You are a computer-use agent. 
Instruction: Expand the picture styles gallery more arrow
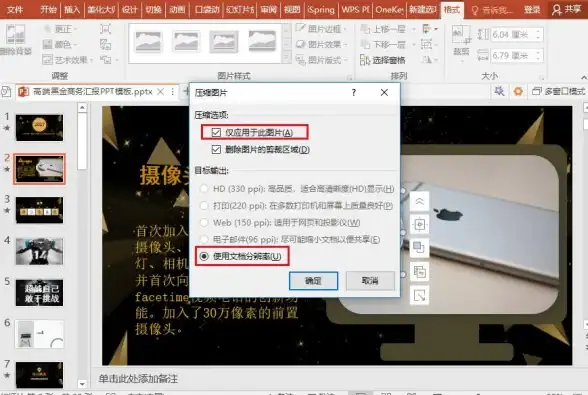point(286,57)
